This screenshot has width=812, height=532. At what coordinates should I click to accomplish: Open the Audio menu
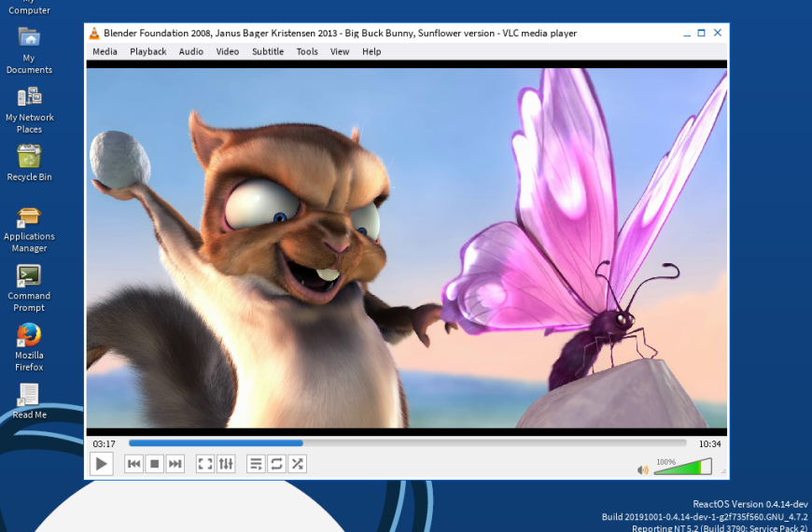191,51
